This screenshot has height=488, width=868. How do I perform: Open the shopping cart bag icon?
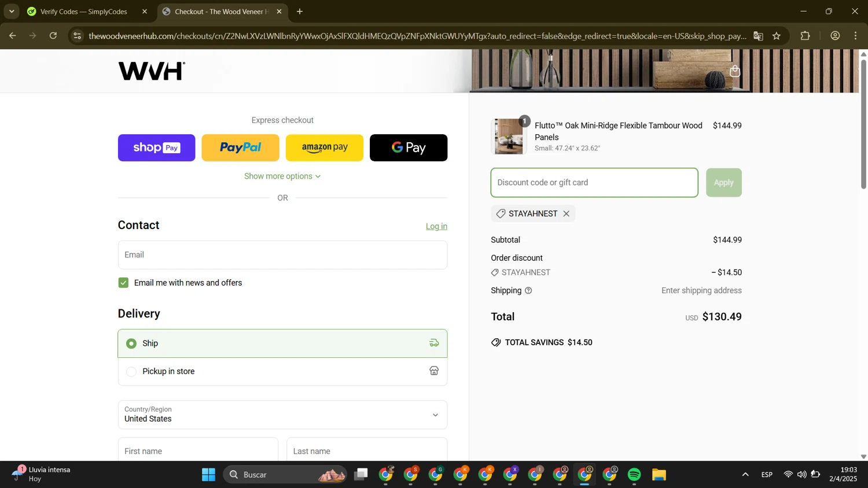pyautogui.click(x=735, y=71)
